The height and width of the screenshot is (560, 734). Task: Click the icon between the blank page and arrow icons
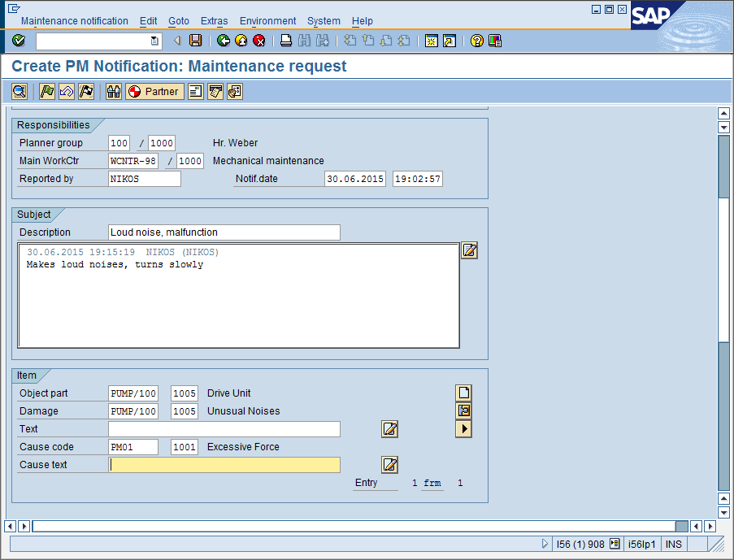coord(463,410)
